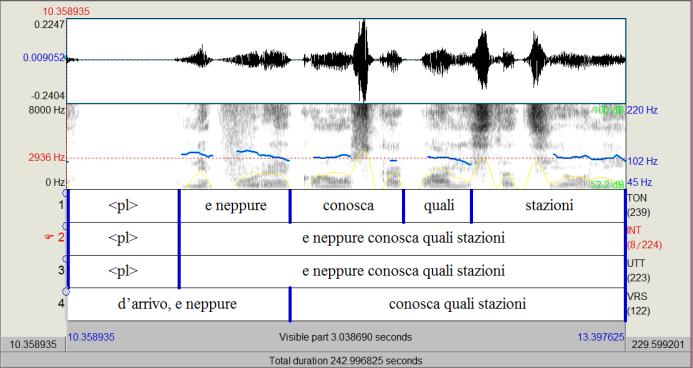Select the "d'arrivo, e neppure" interval in tier 4

tap(178, 304)
